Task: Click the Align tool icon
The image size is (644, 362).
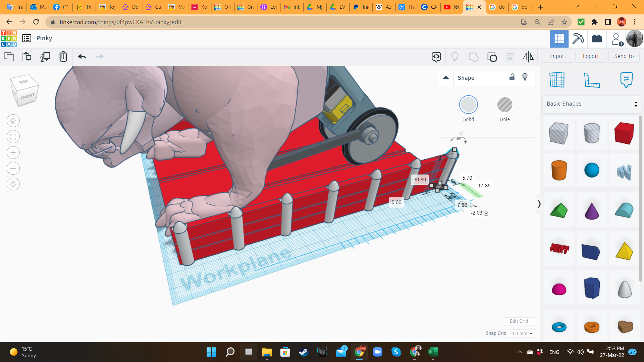Action: 510,57
